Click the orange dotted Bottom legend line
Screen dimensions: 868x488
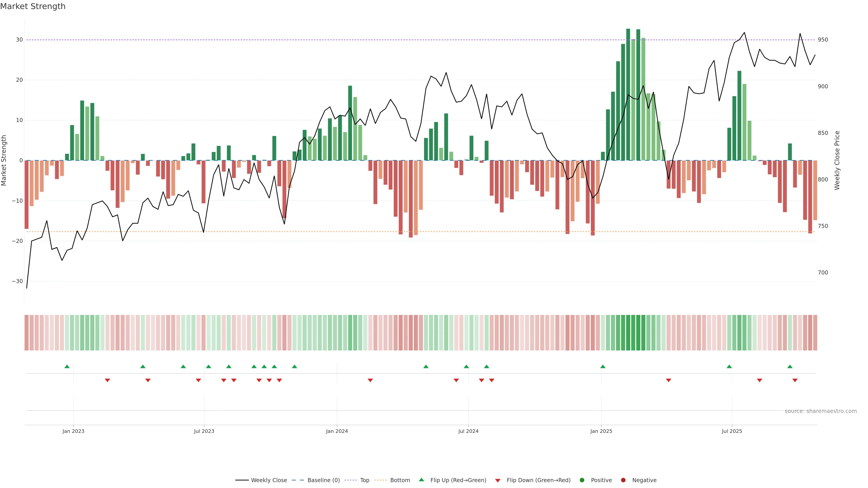pos(380,480)
